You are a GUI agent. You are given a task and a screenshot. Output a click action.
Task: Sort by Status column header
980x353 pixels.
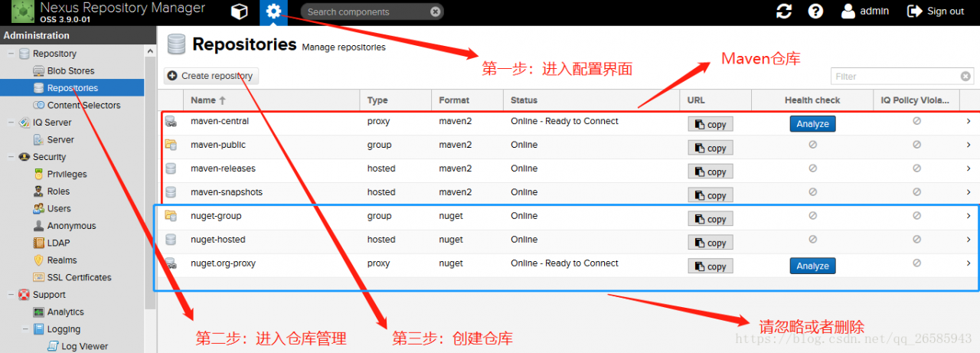point(591,100)
